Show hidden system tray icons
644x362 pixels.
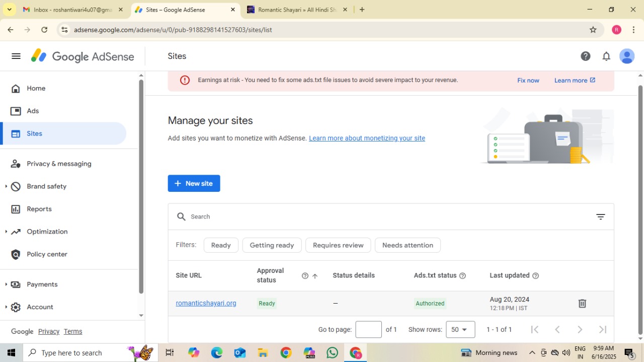(532, 352)
